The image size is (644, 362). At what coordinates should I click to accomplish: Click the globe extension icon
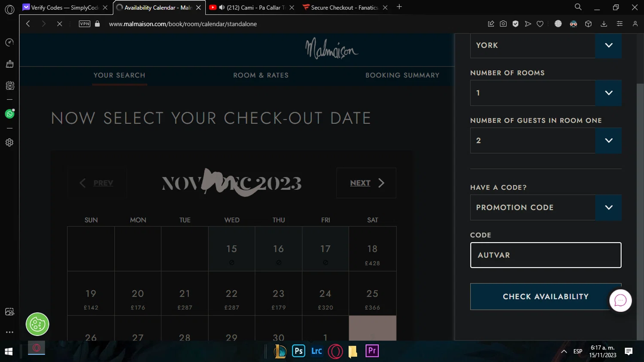point(558,24)
